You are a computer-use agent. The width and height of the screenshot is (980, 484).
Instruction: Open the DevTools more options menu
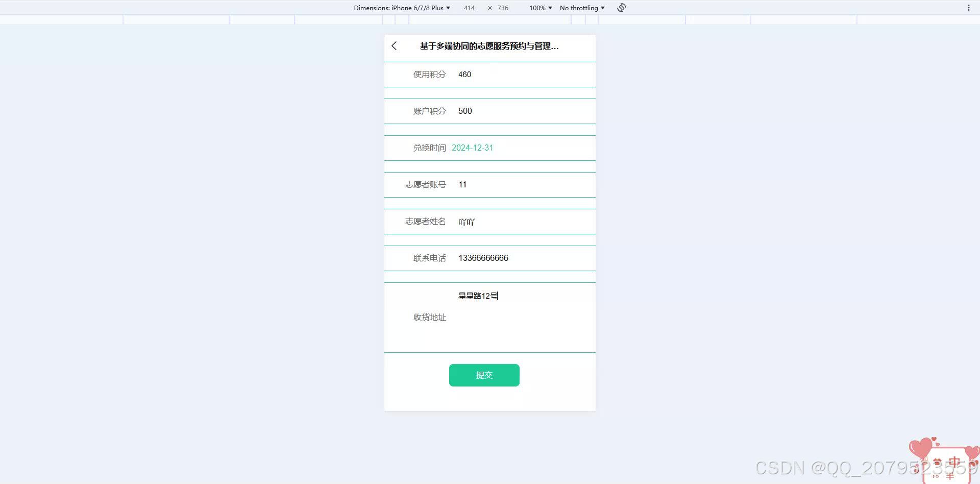click(x=968, y=8)
